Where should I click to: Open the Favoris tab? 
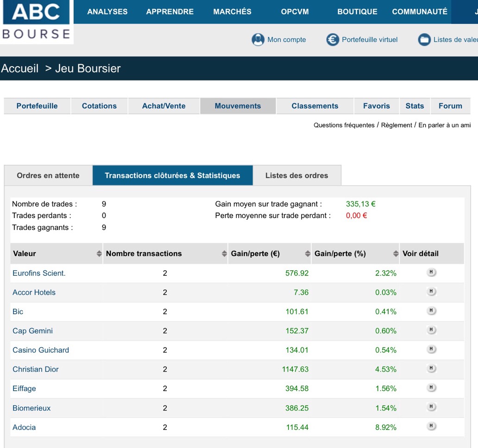coord(377,106)
